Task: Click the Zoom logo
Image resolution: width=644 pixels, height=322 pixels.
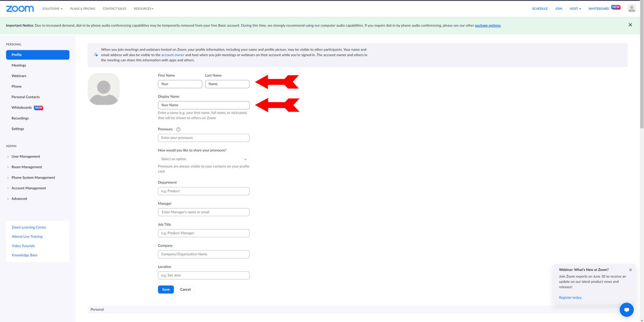Action: click(20, 9)
